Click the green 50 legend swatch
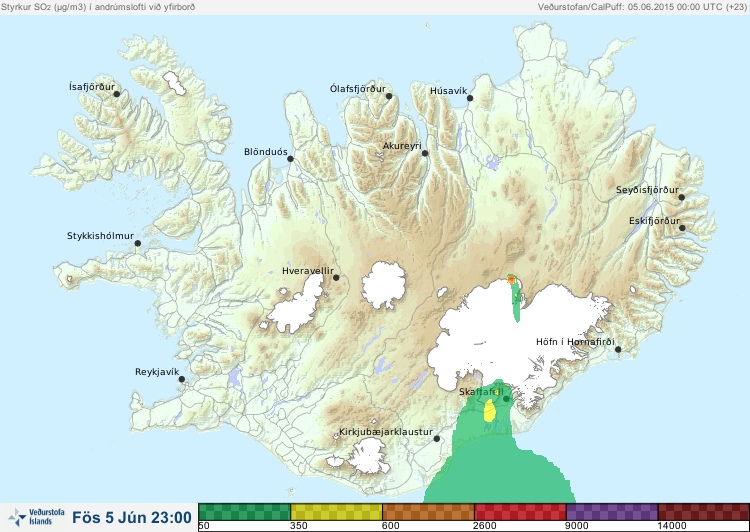This screenshot has width=750, height=532. [x=244, y=511]
